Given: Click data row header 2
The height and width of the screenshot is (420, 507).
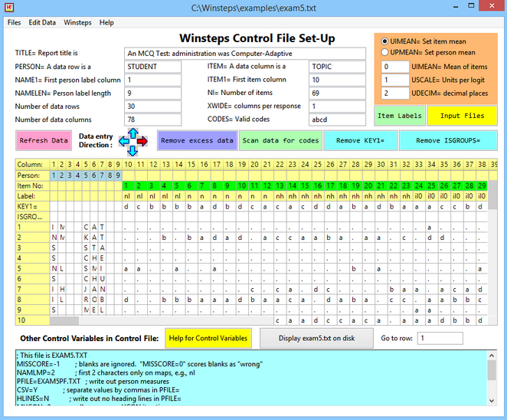Looking at the screenshot, I should pyautogui.click(x=33, y=238).
